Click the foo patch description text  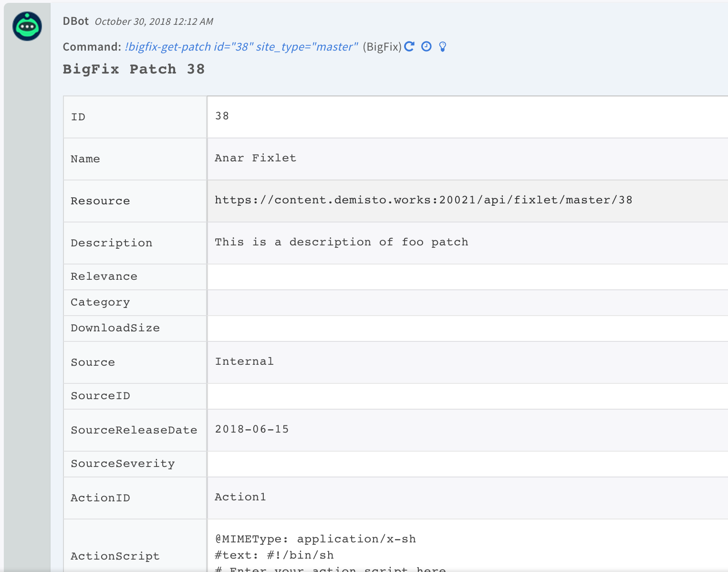coord(341,242)
